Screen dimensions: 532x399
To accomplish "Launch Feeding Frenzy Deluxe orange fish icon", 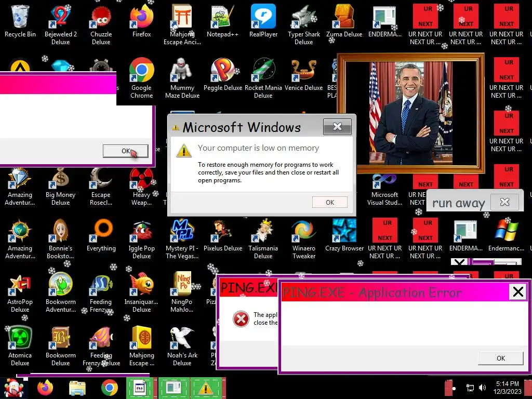I will point(101,346).
